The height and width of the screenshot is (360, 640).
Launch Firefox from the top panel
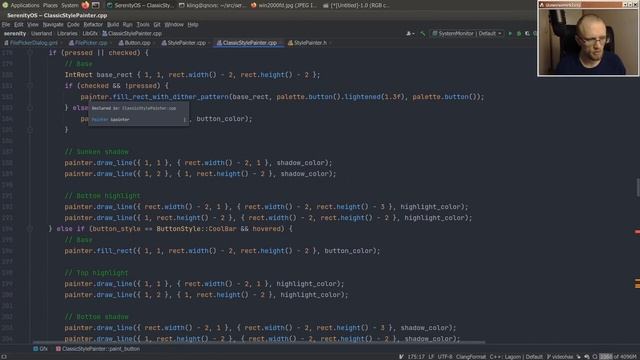click(85, 5)
